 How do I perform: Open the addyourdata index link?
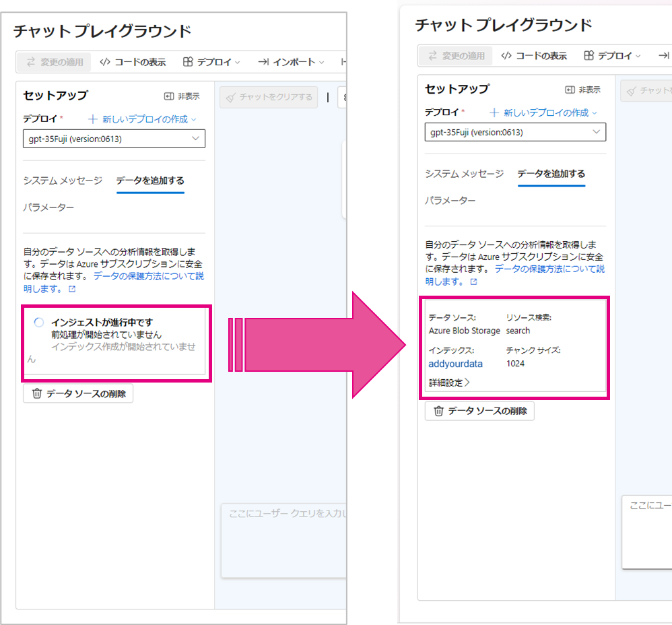456,364
